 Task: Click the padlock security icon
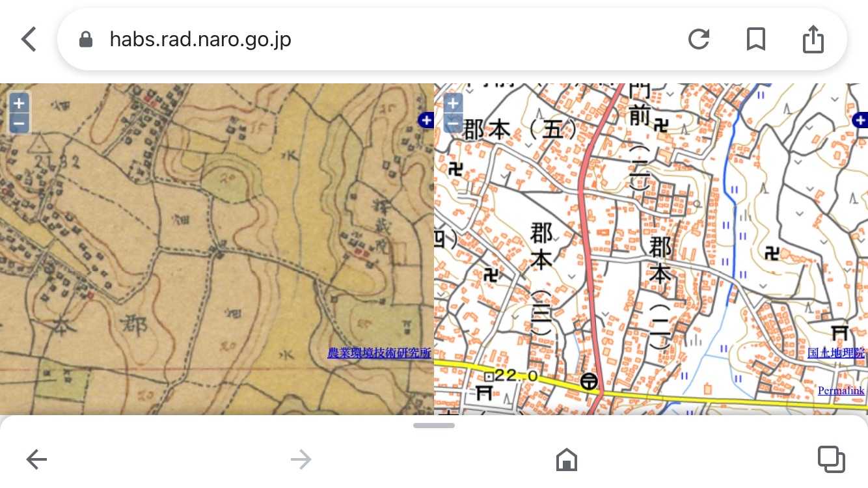[x=85, y=40]
